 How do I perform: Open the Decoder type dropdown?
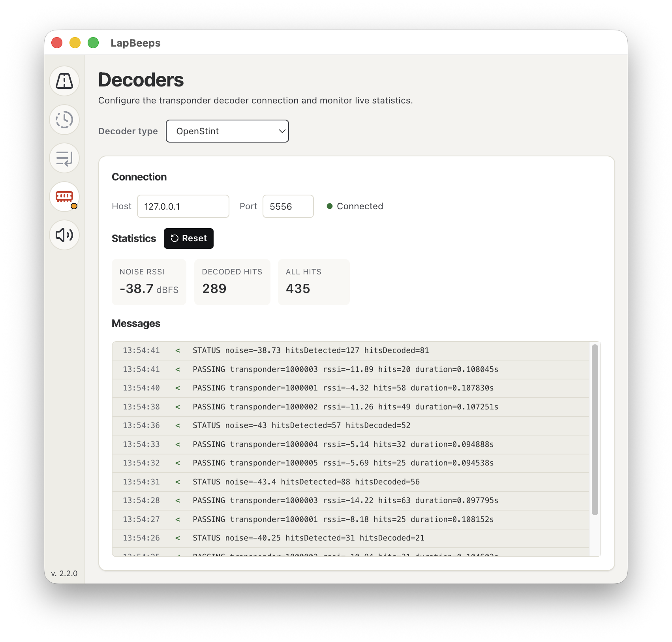[x=227, y=131]
